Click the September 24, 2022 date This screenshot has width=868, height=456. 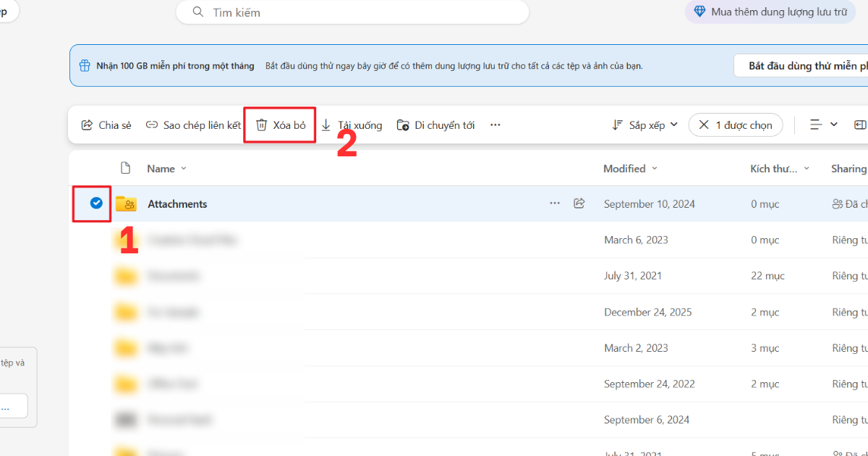(x=650, y=384)
